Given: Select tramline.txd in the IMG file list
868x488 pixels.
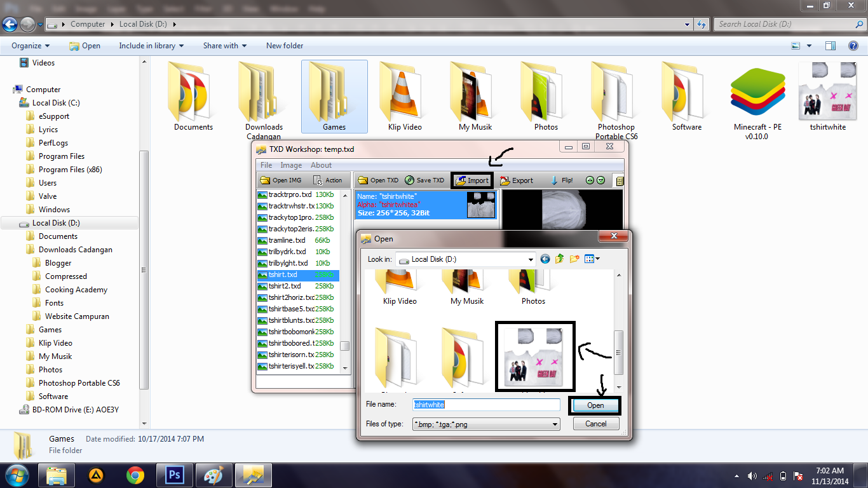Looking at the screenshot, I should click(298, 240).
